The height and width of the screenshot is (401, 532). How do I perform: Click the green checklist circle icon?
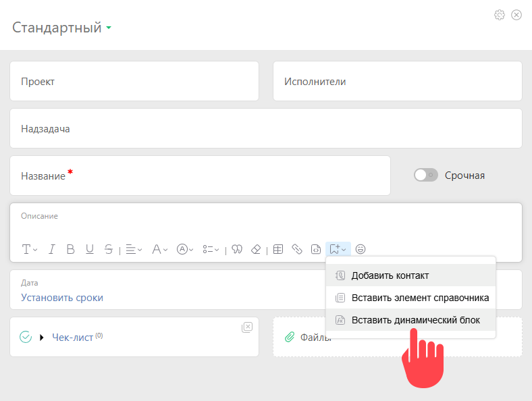pos(26,337)
